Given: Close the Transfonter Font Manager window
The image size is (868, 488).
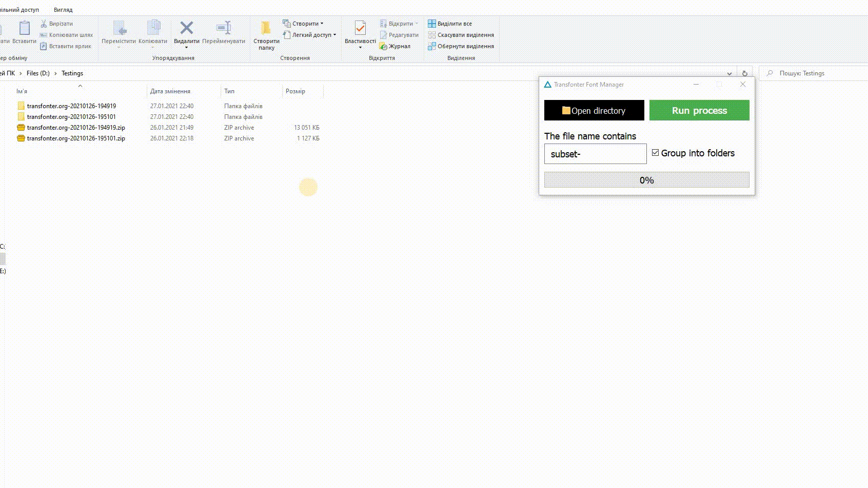Looking at the screenshot, I should (x=743, y=84).
